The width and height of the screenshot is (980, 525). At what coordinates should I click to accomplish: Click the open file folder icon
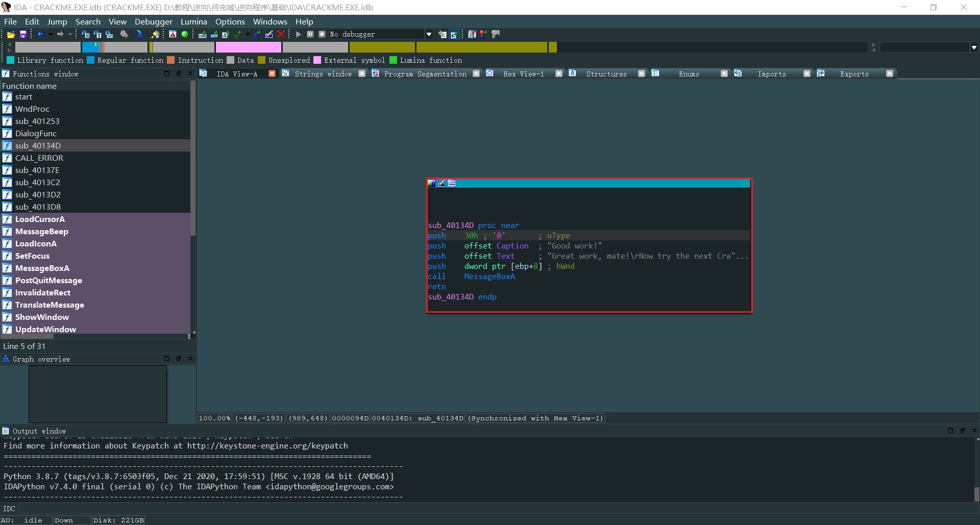pyautogui.click(x=11, y=34)
